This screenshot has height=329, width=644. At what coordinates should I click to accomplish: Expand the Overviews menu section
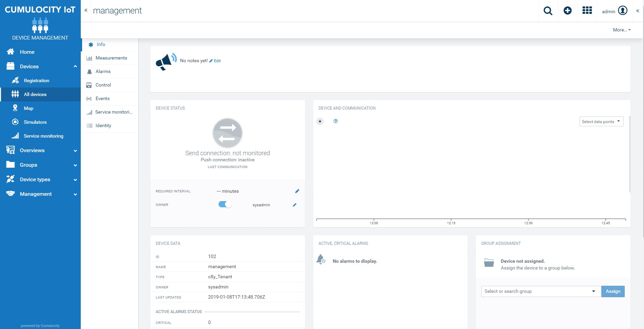(x=41, y=150)
